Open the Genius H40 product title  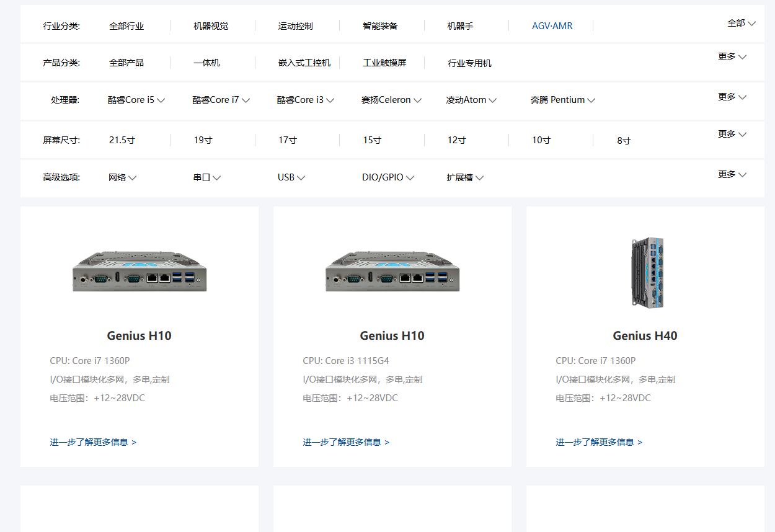click(x=645, y=335)
